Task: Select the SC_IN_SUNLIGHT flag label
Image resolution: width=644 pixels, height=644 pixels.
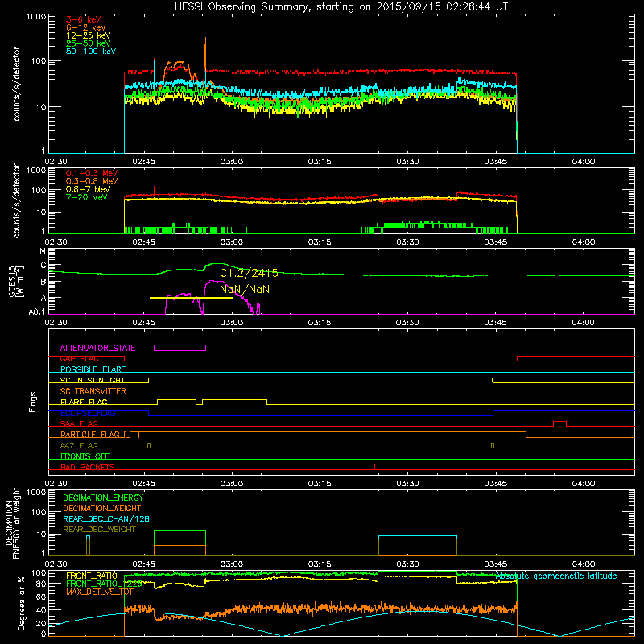Action: click(93, 380)
